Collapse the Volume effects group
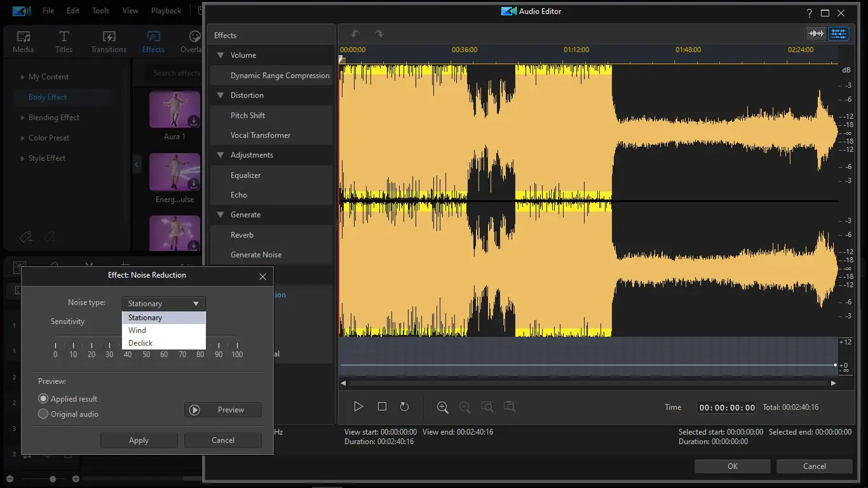The image size is (868, 488). click(220, 55)
